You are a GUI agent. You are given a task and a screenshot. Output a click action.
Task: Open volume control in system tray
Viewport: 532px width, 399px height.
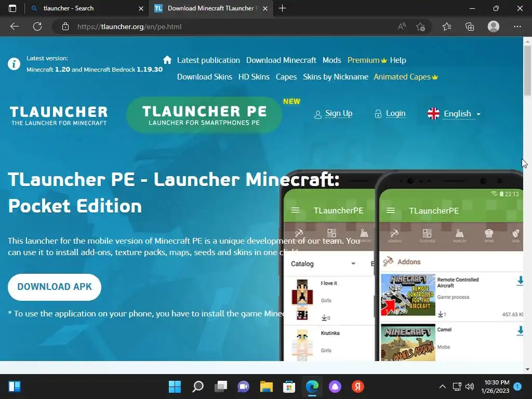pos(470,387)
